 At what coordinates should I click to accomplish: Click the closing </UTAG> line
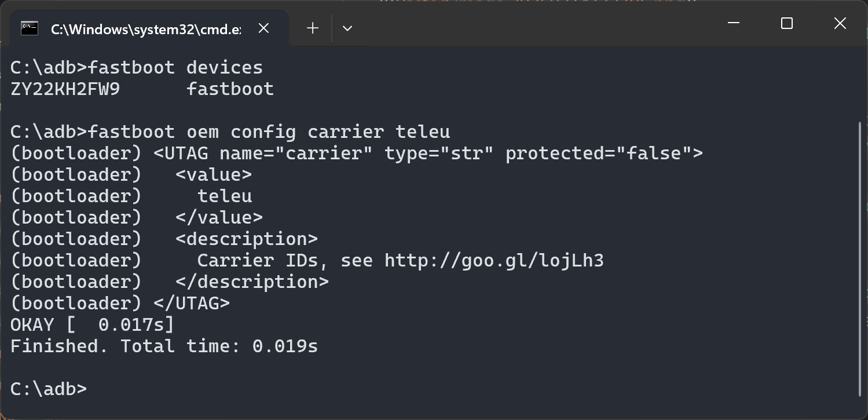coord(191,304)
